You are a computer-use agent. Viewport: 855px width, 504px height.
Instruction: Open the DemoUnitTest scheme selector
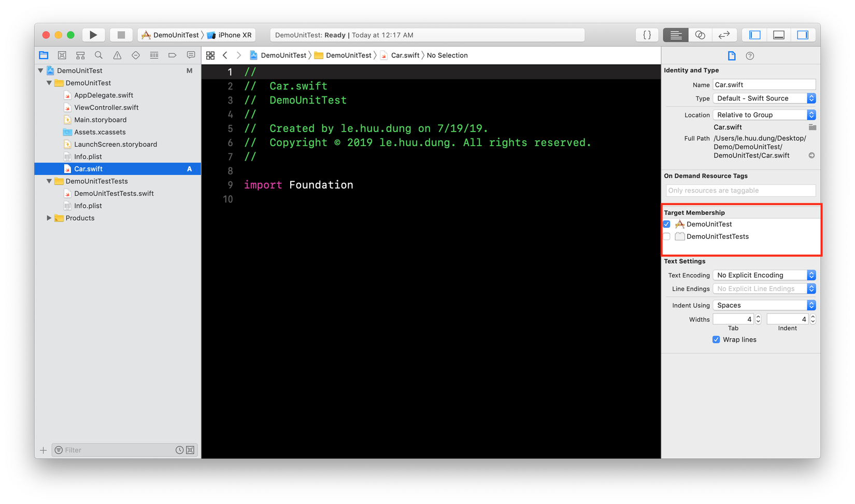(x=170, y=35)
